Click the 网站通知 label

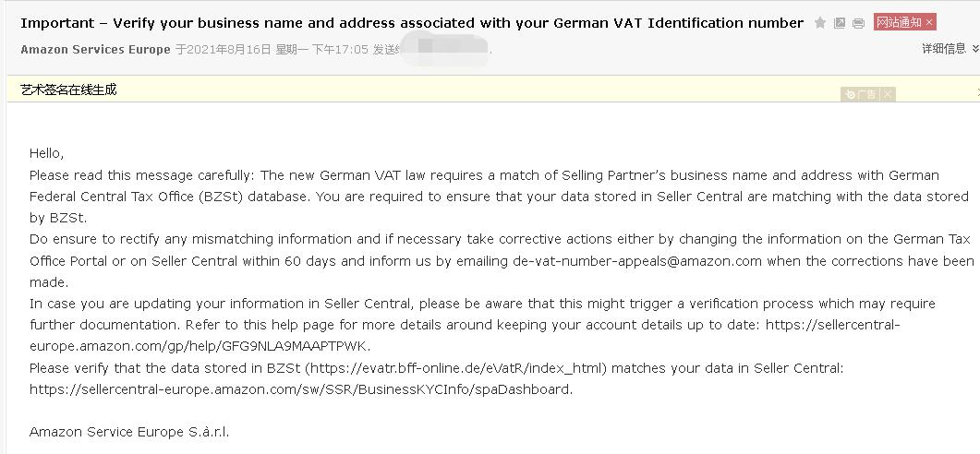[x=899, y=22]
